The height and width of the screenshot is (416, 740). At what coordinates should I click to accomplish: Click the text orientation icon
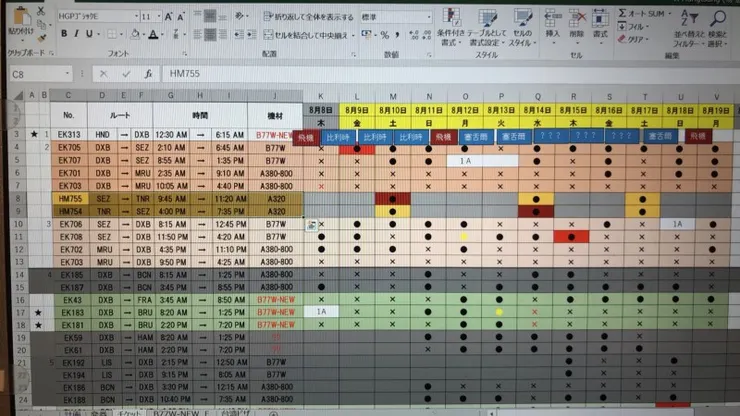pyautogui.click(x=239, y=16)
